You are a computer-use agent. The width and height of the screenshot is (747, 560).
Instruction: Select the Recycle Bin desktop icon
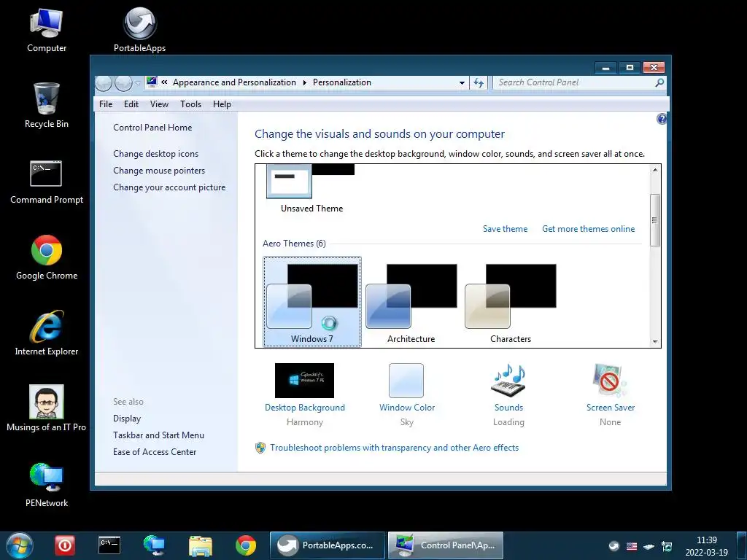(46, 105)
